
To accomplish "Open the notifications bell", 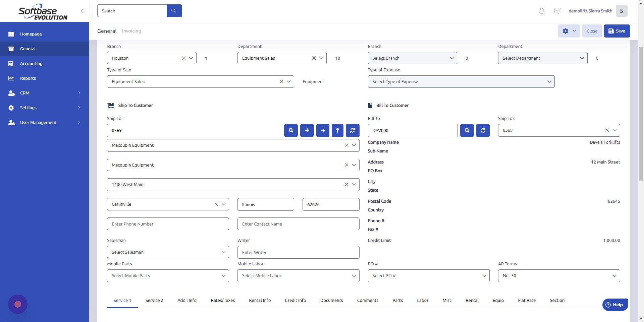I will click(x=541, y=11).
